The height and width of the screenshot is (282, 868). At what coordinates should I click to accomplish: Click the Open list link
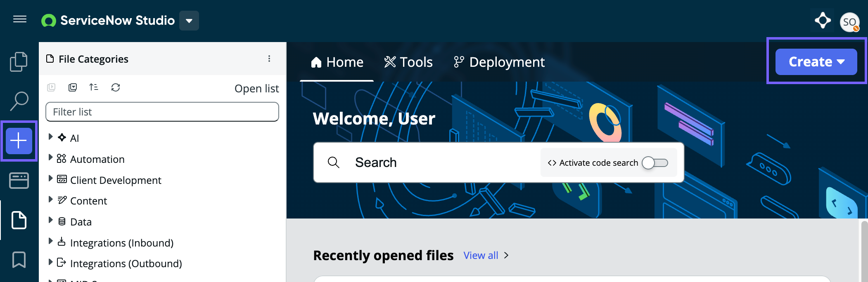256,89
